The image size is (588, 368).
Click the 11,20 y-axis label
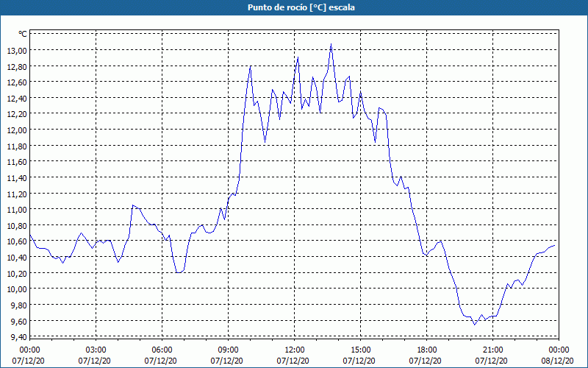click(17, 194)
